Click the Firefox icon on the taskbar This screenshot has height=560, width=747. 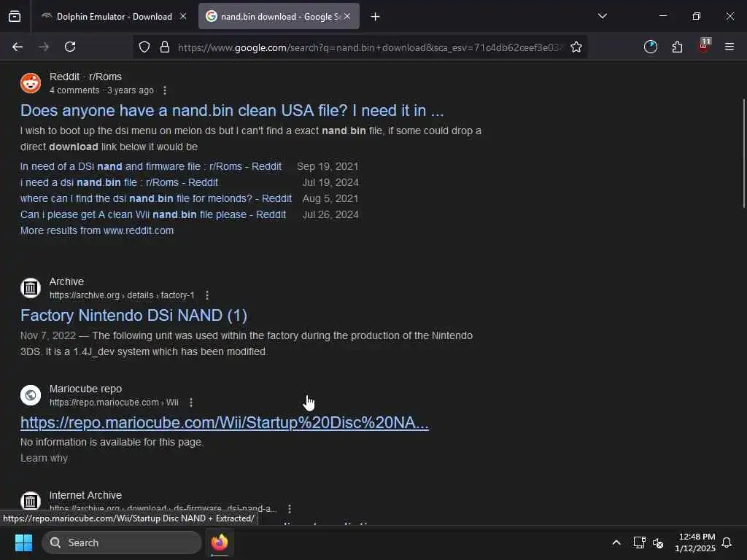point(220,542)
